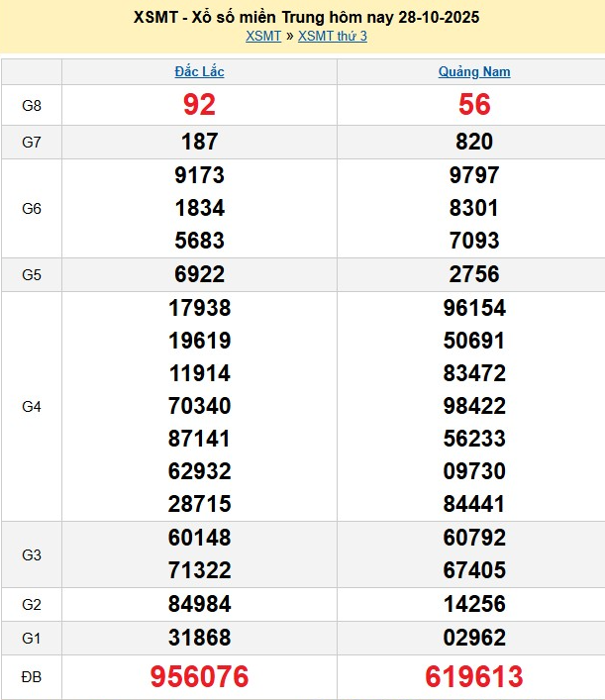The height and width of the screenshot is (700, 605).
Task: Click the G2 result 14256
Action: 474,604
